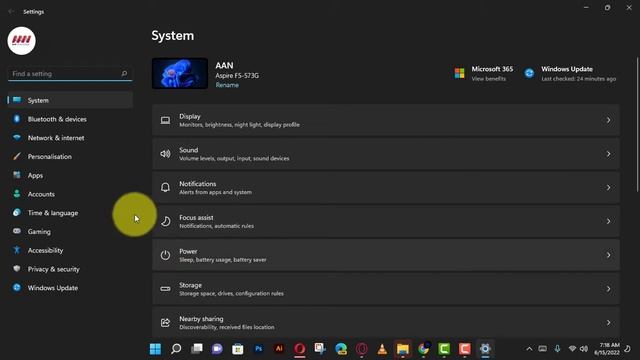Show hidden icons with the tray chevron
Image resolution: width=640 pixels, height=360 pixels.
click(x=529, y=349)
